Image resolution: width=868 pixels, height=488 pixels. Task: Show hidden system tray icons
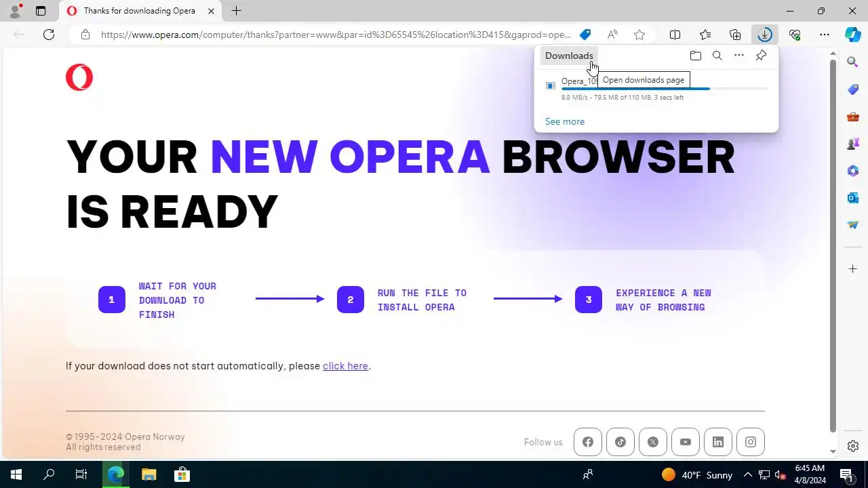pos(748,474)
